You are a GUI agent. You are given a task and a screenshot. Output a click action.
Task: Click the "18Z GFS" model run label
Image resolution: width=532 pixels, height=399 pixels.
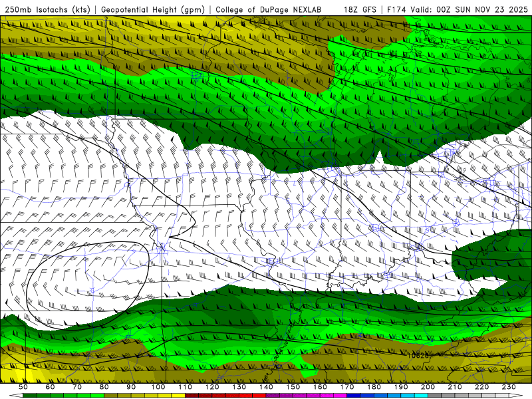(360, 9)
